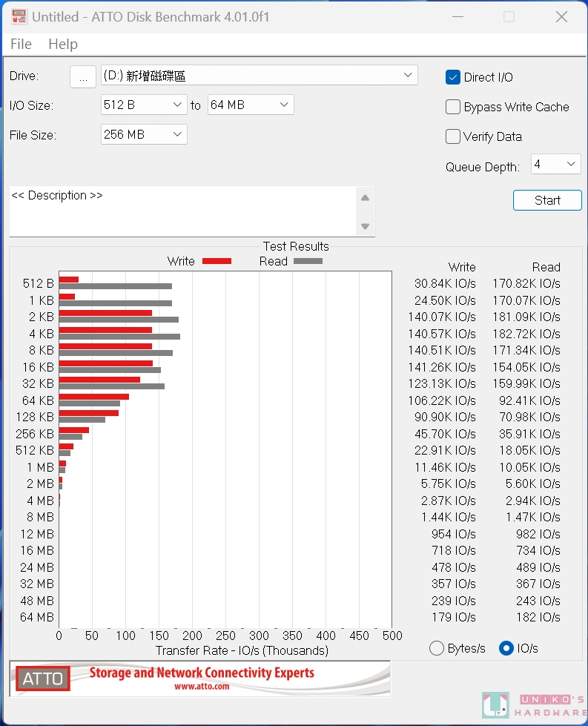The width and height of the screenshot is (588, 726).
Task: Click the 45.70K IO/s write value
Action: [445, 434]
